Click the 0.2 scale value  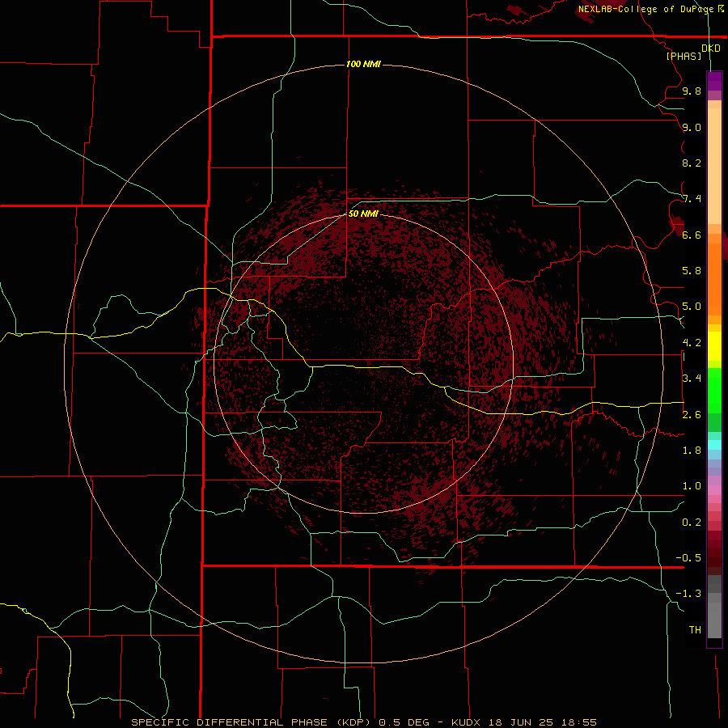pos(692,523)
